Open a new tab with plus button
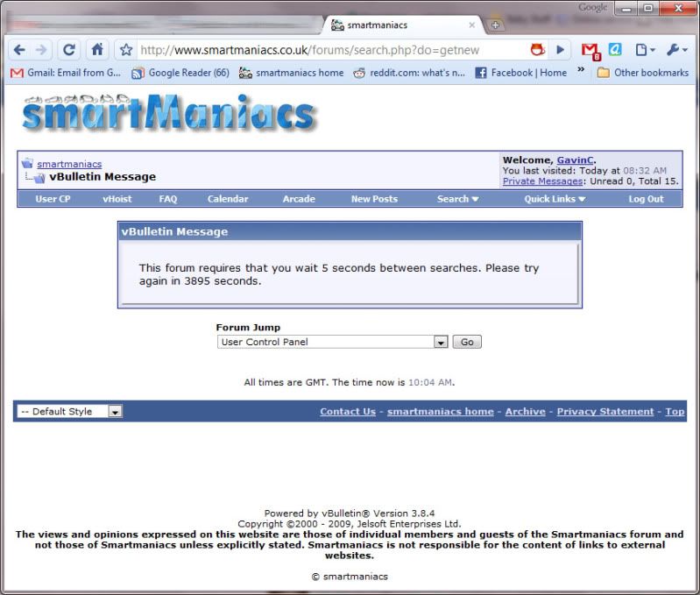 (495, 25)
